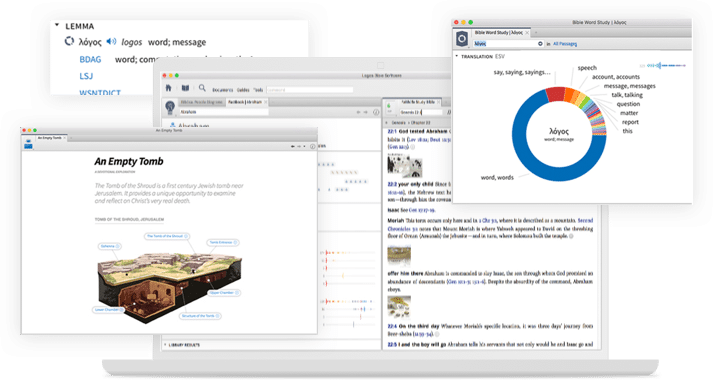This screenshot has width=713, height=380.
Task: Open info icon in An Empty Tomb panel
Action: (312, 146)
